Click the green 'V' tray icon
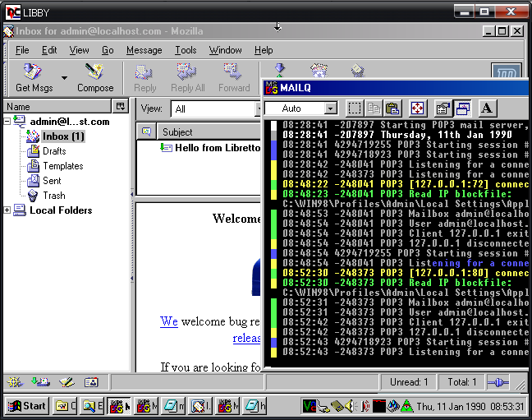 coord(309,406)
